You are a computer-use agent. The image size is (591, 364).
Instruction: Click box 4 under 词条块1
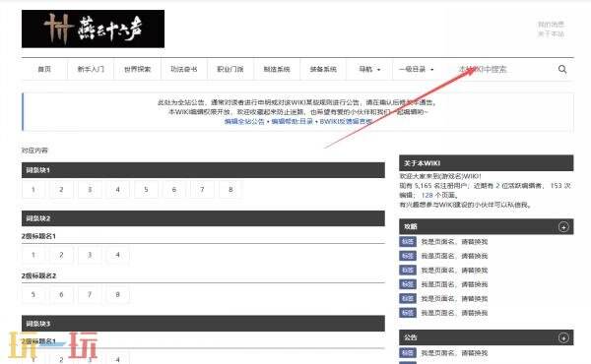[x=117, y=190]
